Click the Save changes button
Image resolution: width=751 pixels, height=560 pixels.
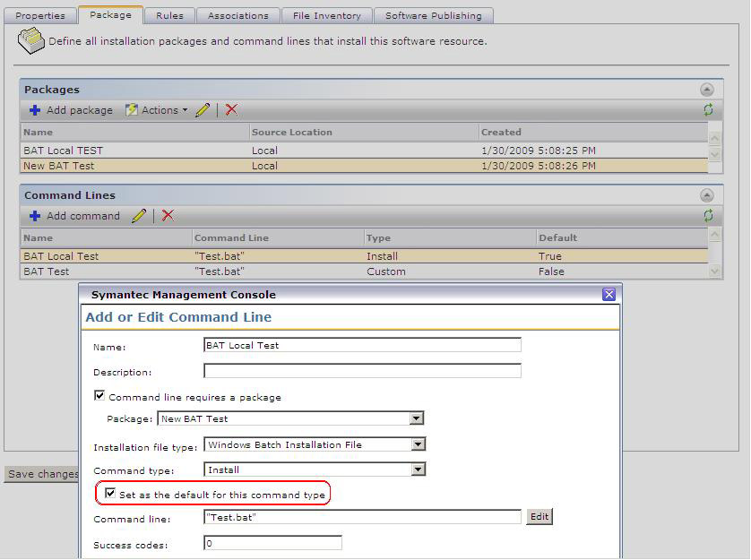(41, 474)
